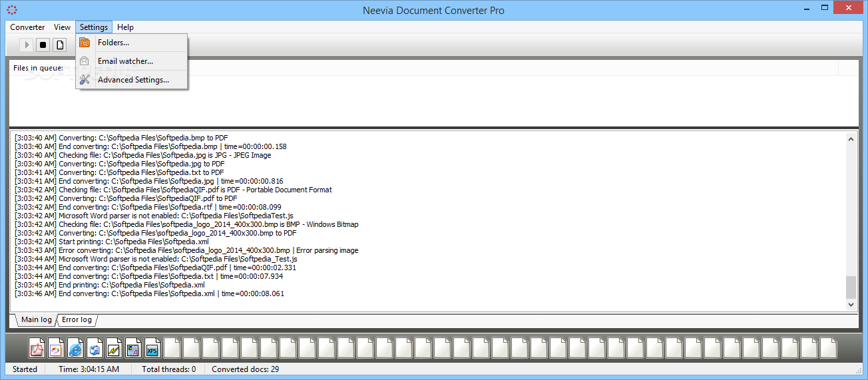This screenshot has height=380, width=868.
Task: Click log line 'Converting ...Softpedia.txt to PDF'
Action: [x=118, y=172]
